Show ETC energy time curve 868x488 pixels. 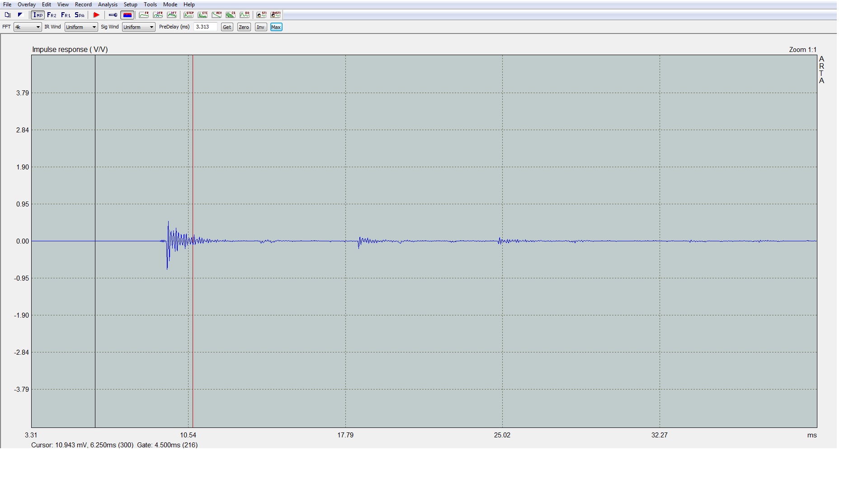tap(203, 15)
